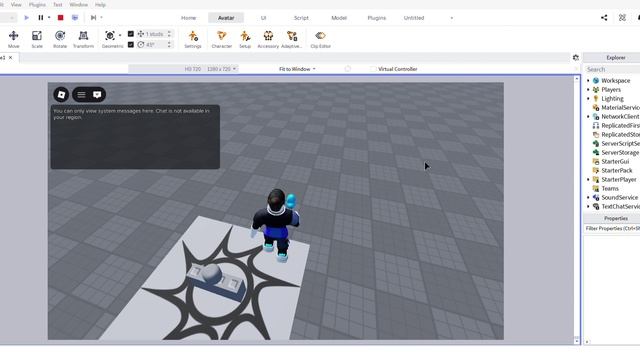
Task: Toggle client/server view icon
Action: [75, 18]
